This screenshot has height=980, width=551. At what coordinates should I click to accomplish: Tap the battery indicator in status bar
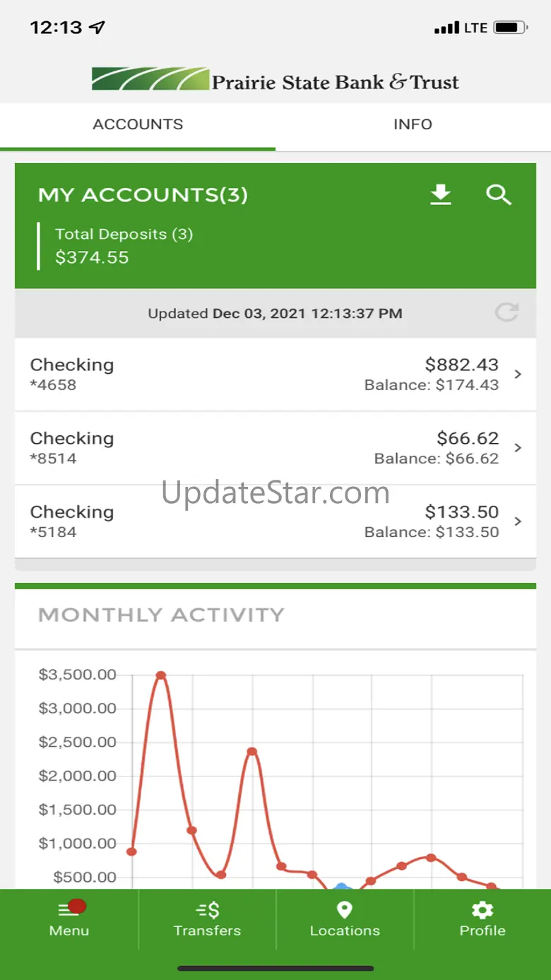509,28
